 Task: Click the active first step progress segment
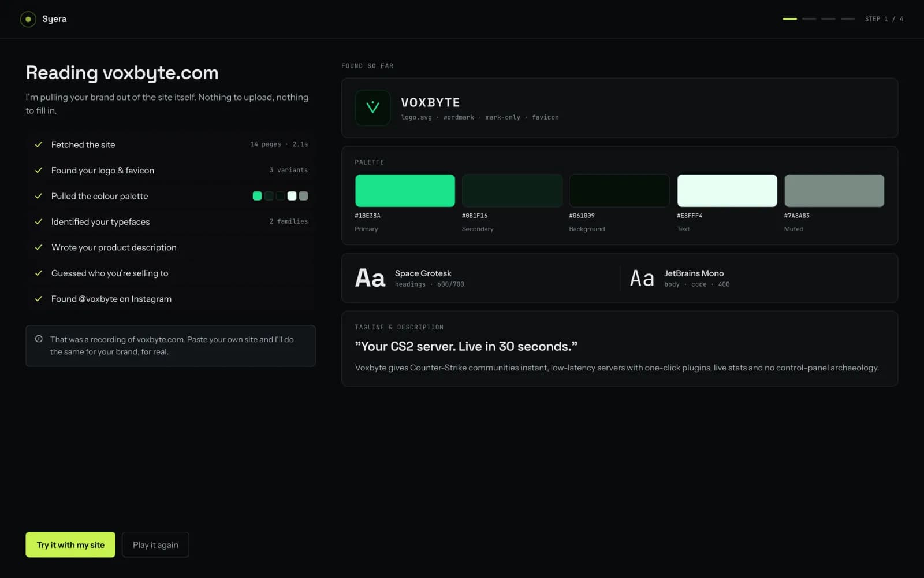789,19
